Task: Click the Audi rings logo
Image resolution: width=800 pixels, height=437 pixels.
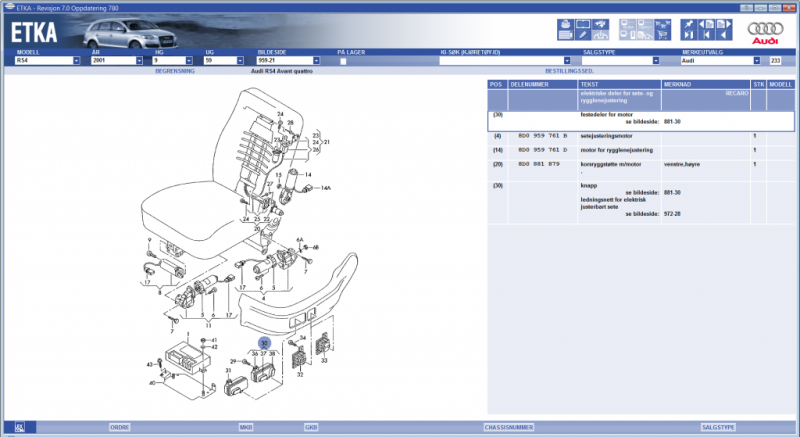Action: [767, 30]
